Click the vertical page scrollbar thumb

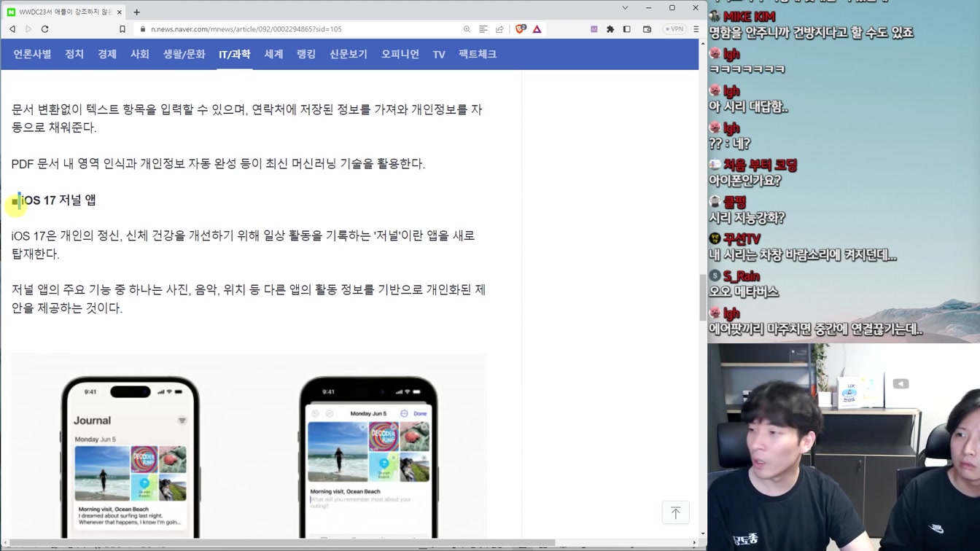703,297
